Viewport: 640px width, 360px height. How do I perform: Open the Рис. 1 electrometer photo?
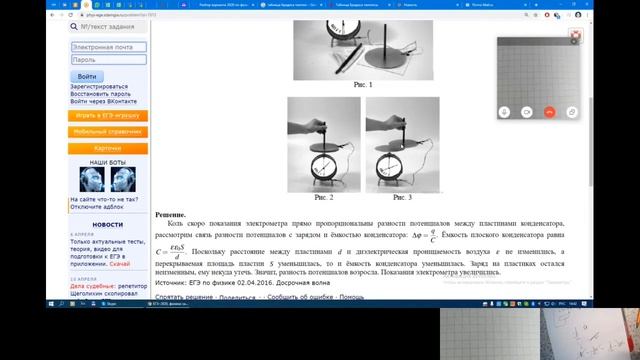[x=363, y=50]
